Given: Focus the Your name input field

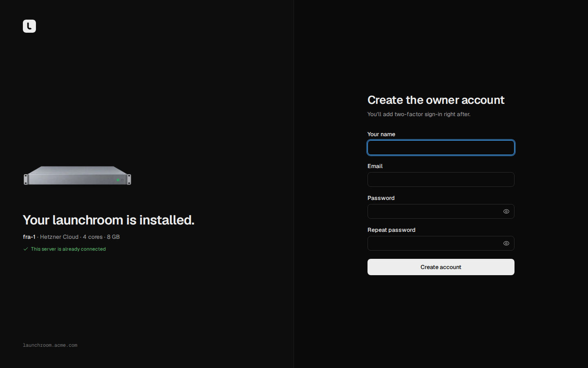Looking at the screenshot, I should 441,148.
